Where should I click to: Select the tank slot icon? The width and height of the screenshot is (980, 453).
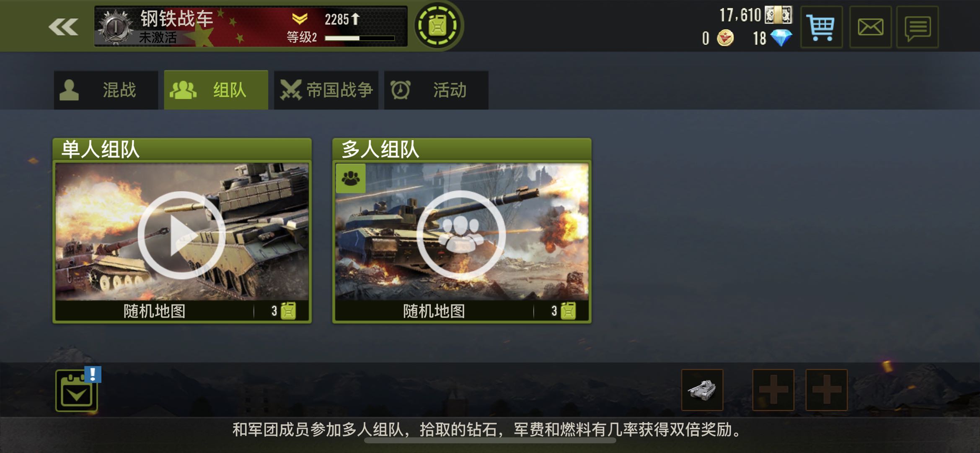coord(702,390)
